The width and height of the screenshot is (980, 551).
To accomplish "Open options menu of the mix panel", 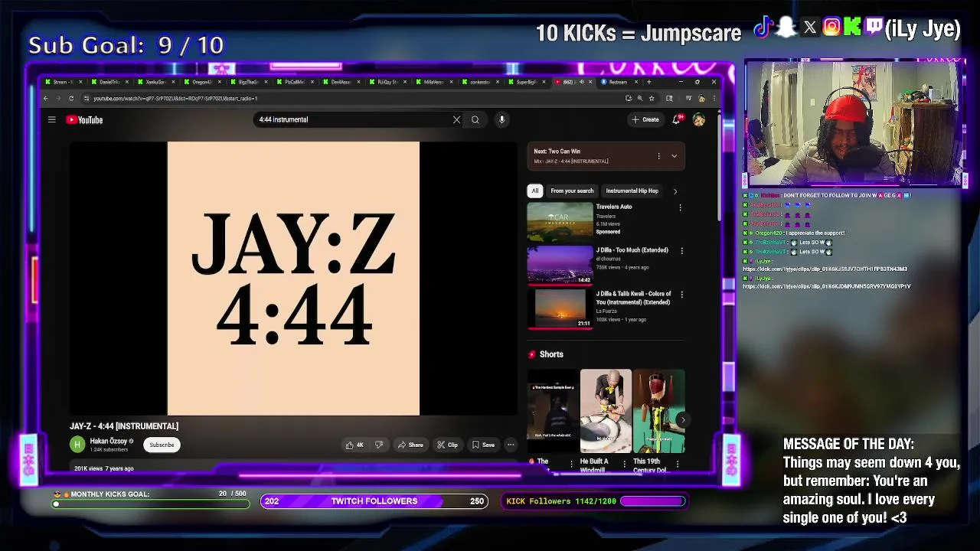I will coord(658,156).
